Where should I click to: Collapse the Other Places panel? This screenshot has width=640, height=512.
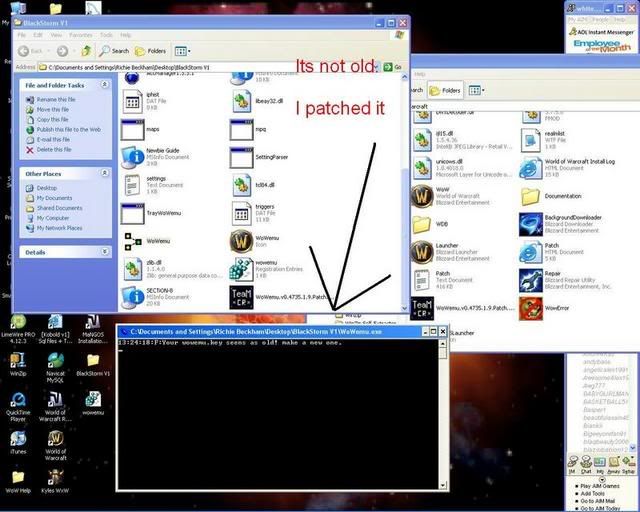click(106, 174)
